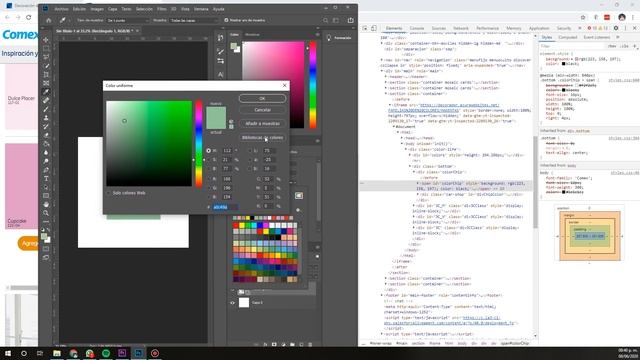This screenshot has height=360, width=640.
Task: Open Spotify from Windows taskbar
Action: (x=106, y=353)
